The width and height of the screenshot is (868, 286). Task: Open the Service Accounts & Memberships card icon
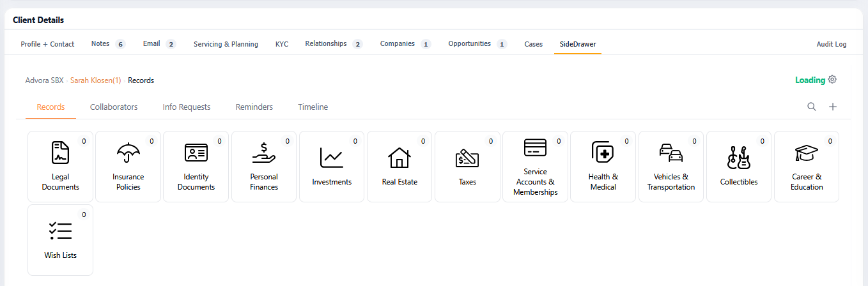coord(535,147)
